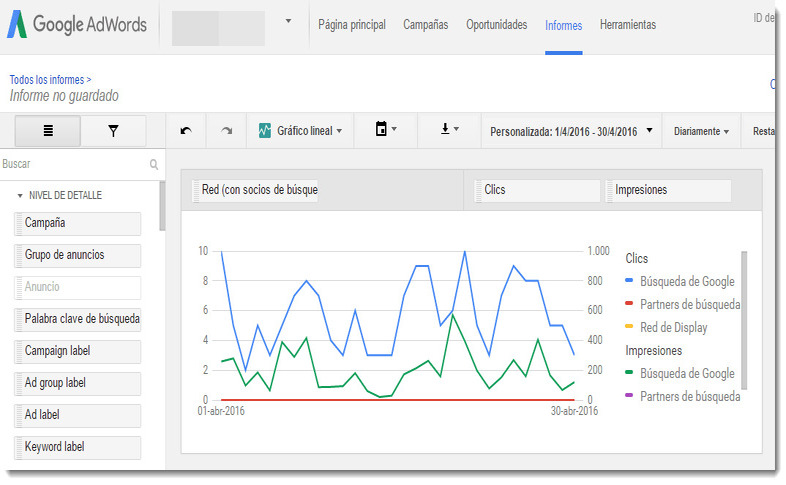Toggle the yellow Red de Display series
This screenshot has width=786, height=485.
coord(666,328)
